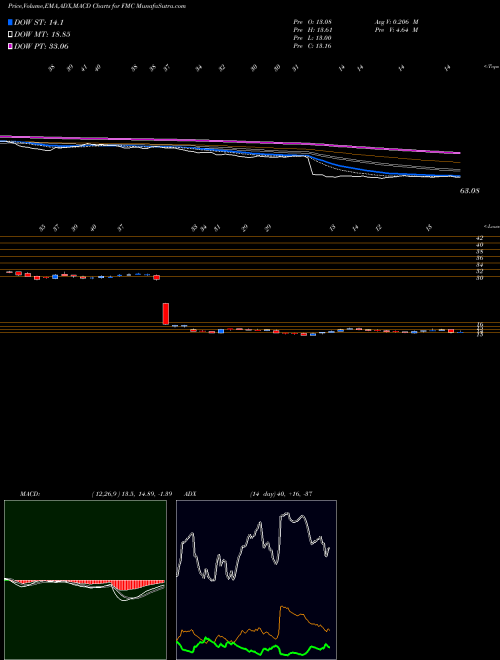Click the magenta DOW PT legend swatch
The height and width of the screenshot is (660, 500).
[x=10, y=46]
